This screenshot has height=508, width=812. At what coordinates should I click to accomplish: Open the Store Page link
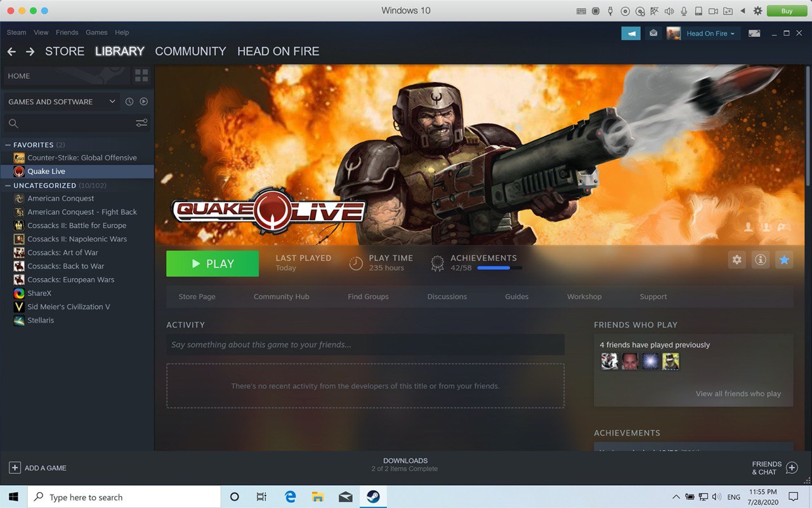tap(197, 297)
